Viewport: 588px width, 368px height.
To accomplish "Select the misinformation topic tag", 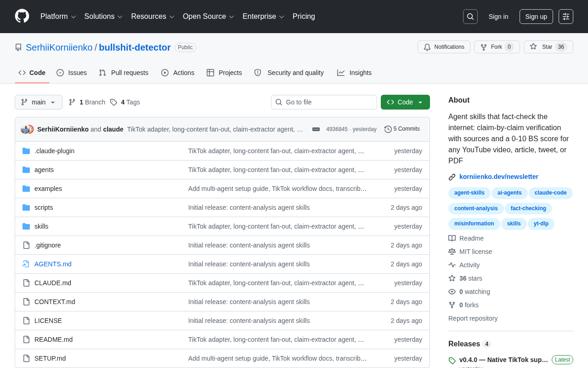I will click(474, 224).
